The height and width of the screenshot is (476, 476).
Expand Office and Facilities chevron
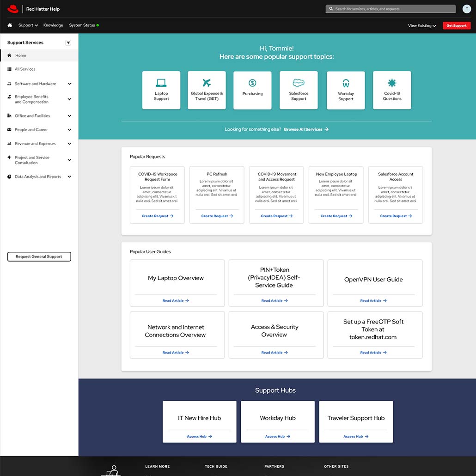69,116
